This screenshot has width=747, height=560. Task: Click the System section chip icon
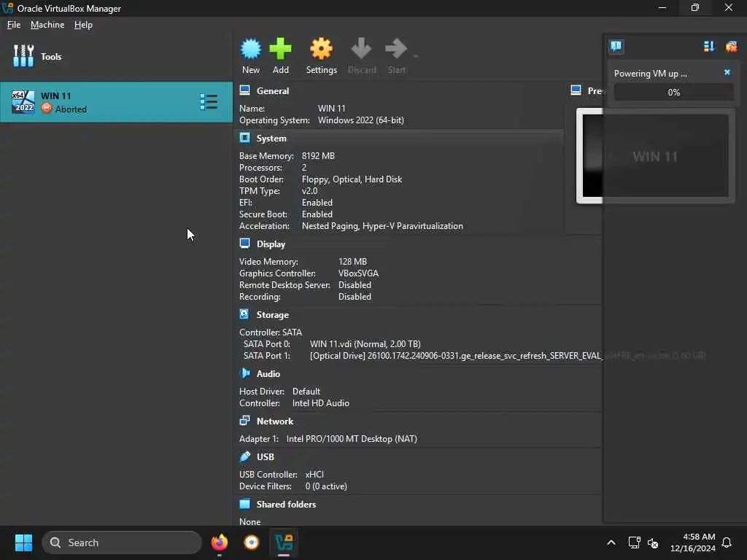[245, 138]
